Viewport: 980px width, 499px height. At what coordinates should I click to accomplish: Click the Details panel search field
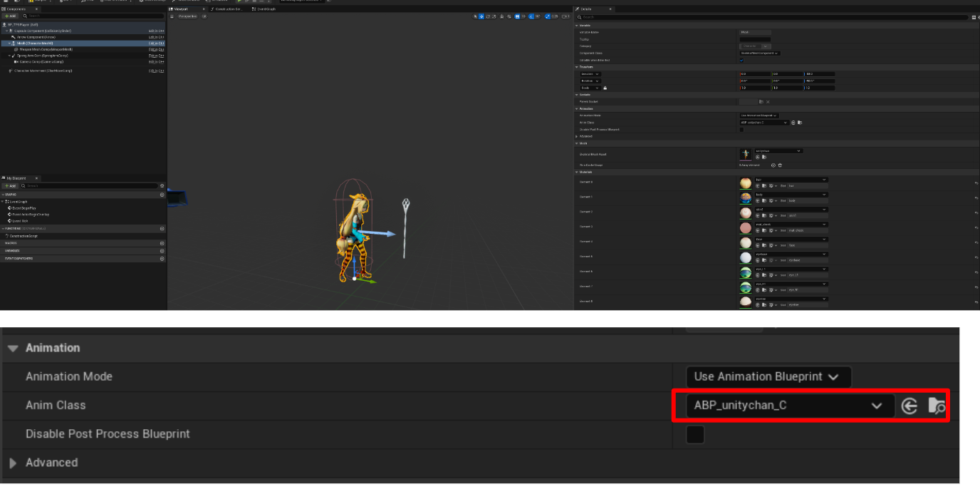[x=772, y=17]
